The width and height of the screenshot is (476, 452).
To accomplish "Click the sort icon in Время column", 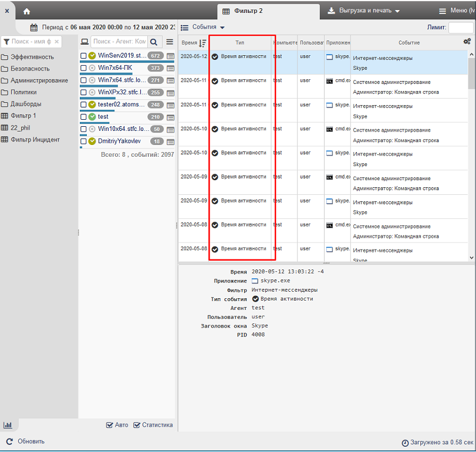I will [x=202, y=43].
